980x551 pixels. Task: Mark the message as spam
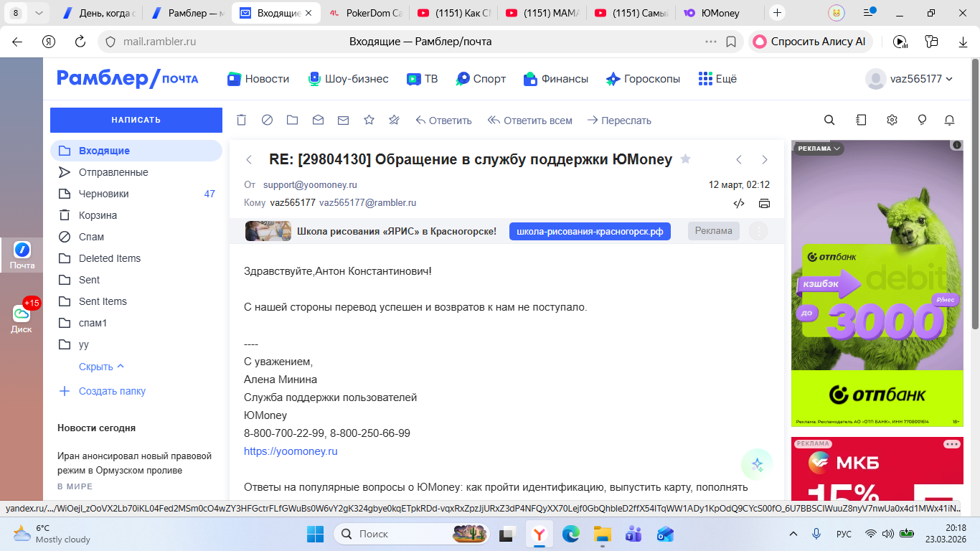[x=267, y=121]
